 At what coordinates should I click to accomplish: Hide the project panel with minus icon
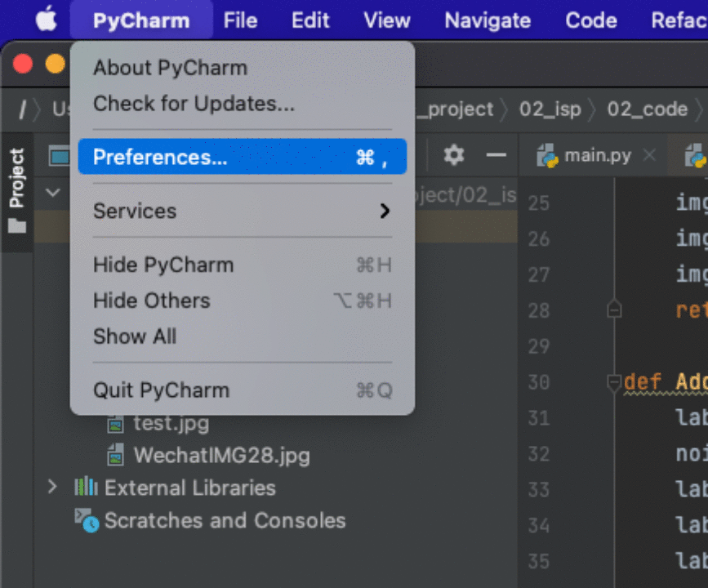click(496, 155)
